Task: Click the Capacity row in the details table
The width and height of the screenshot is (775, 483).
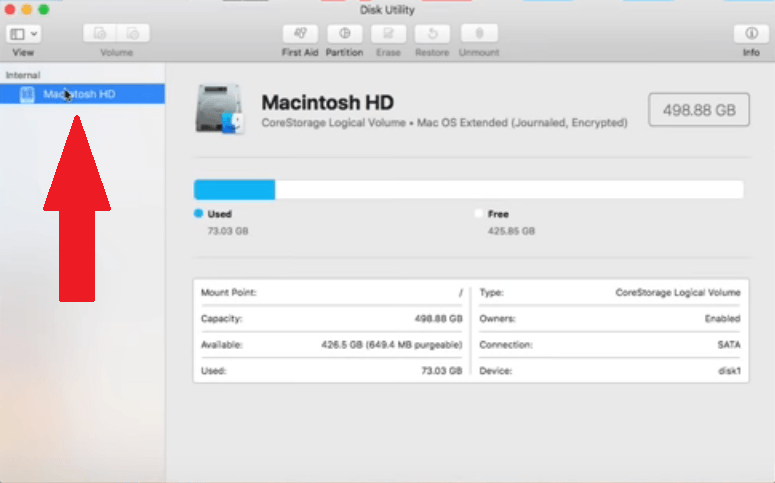Action: pyautogui.click(x=331, y=318)
